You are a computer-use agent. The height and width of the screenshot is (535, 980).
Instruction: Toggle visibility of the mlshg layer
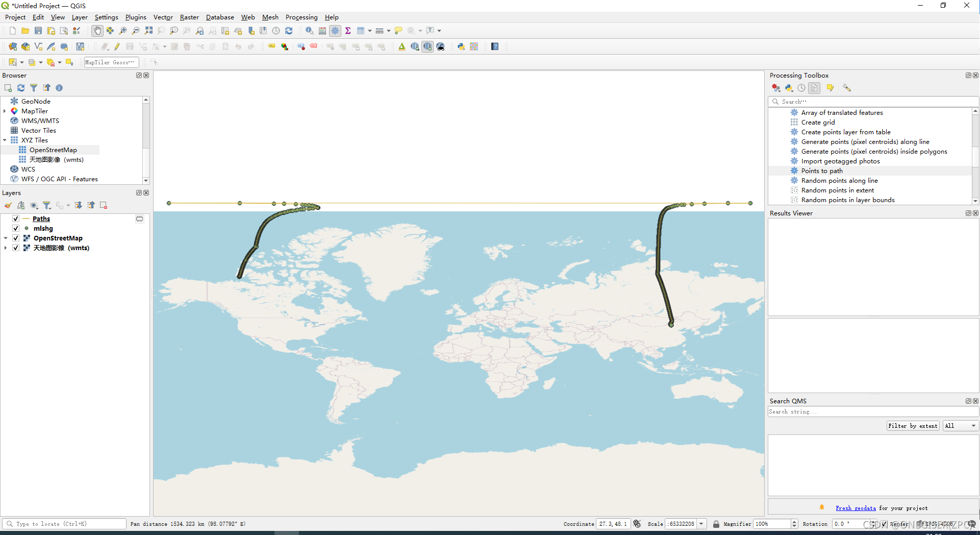point(16,228)
